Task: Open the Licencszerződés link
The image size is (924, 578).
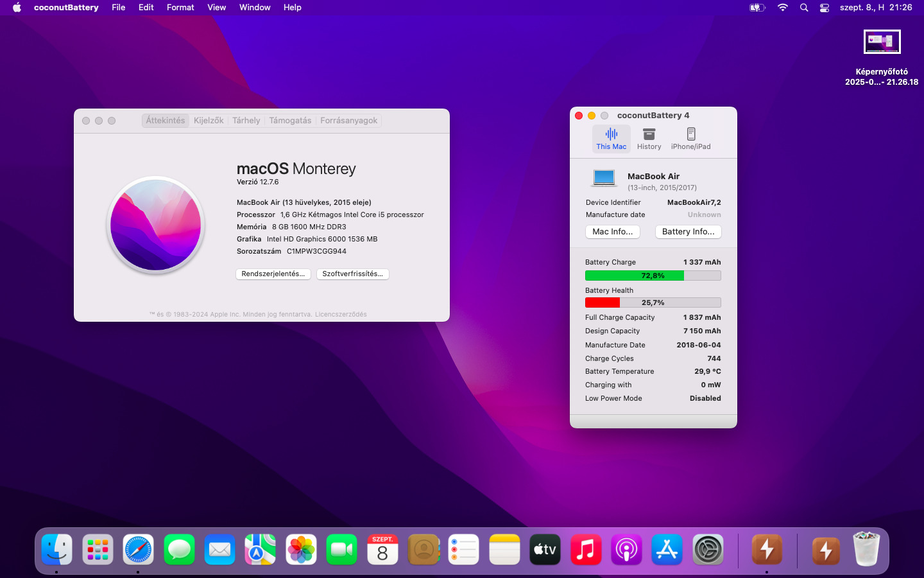Action: pos(341,315)
